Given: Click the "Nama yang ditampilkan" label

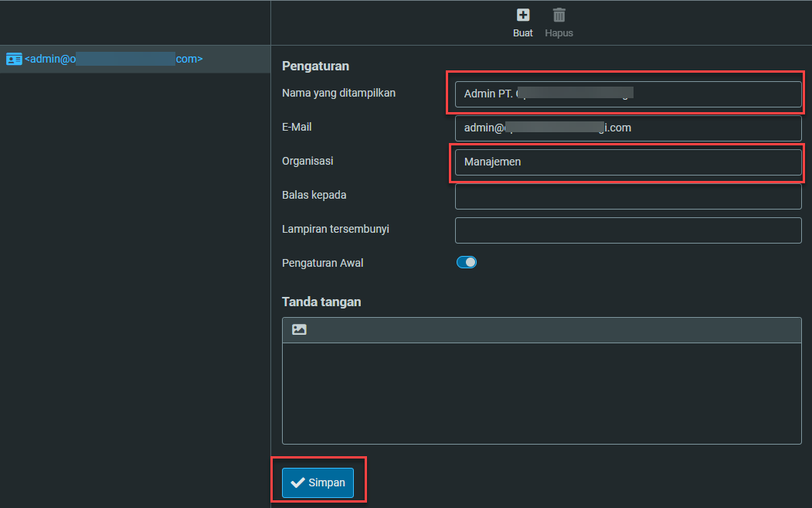Looking at the screenshot, I should [x=339, y=93].
